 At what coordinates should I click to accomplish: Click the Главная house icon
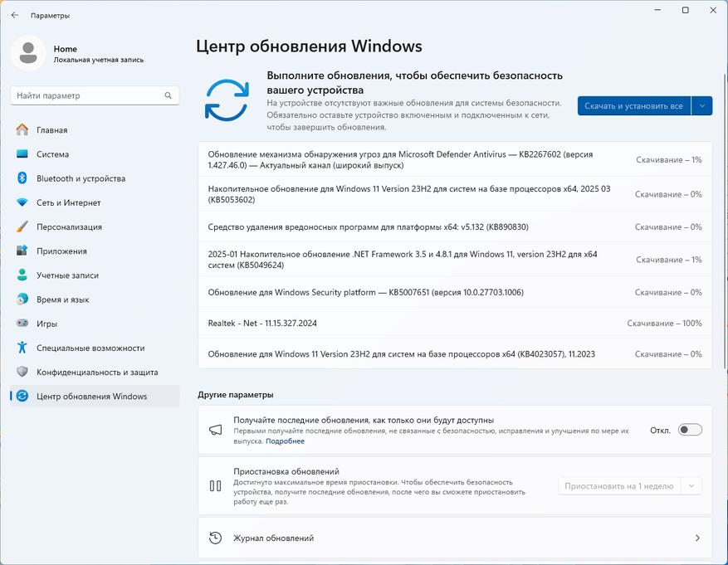[22, 130]
